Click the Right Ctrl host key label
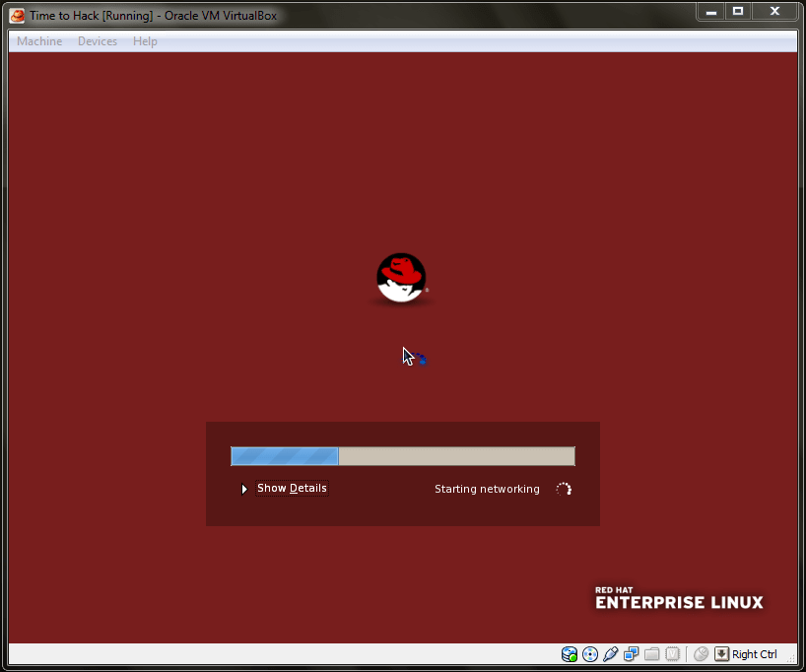The height and width of the screenshot is (672, 806). (754, 654)
